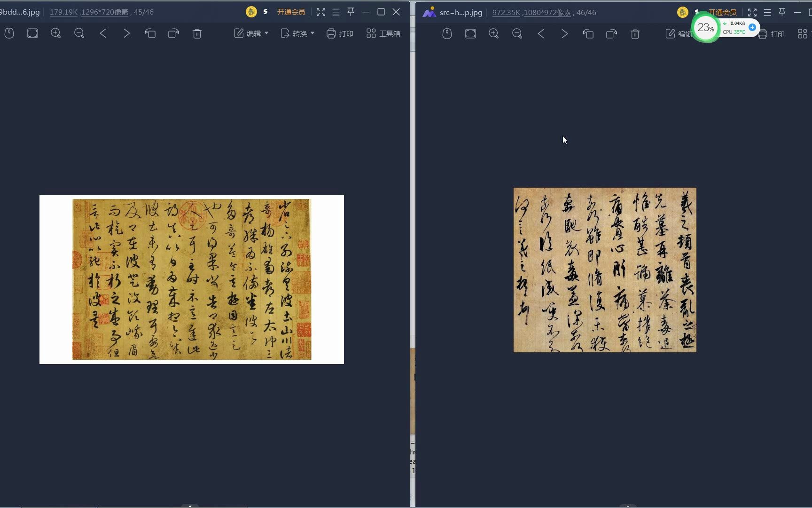The image size is (812, 508).
Task: Click 开通会员 link in left window
Action: tap(291, 12)
